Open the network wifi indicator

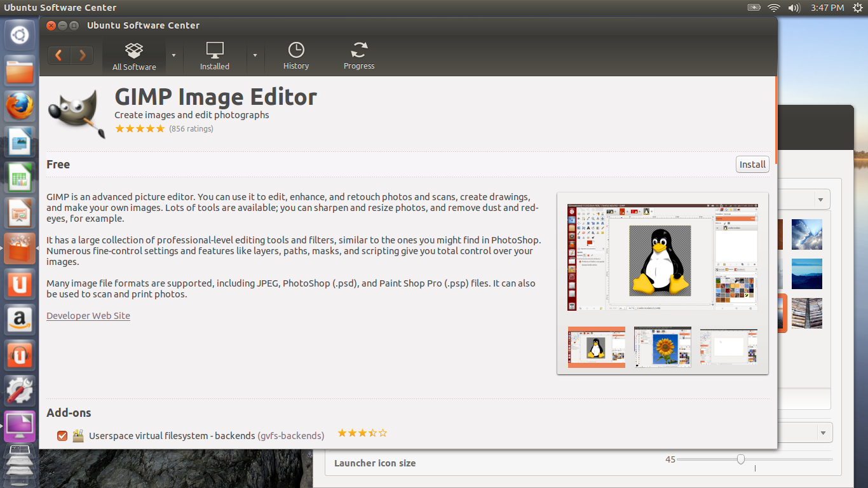click(x=774, y=8)
